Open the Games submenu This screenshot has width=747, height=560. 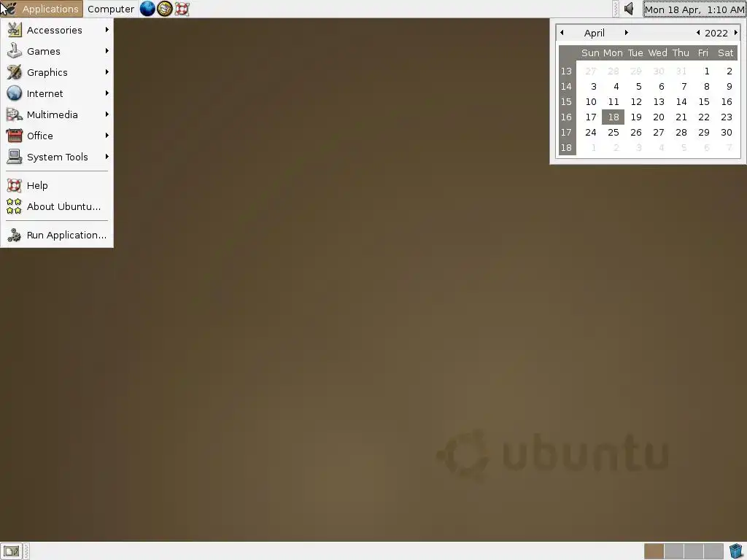(57, 51)
